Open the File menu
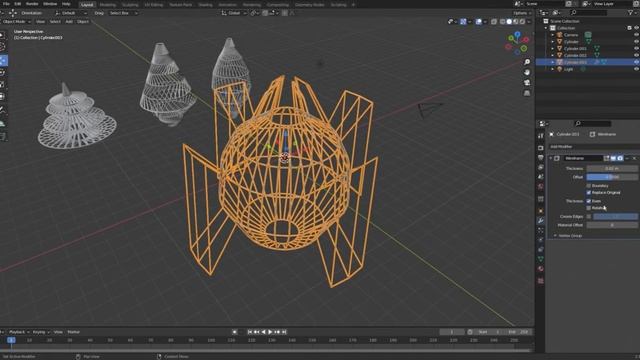 pyautogui.click(x=6, y=4)
